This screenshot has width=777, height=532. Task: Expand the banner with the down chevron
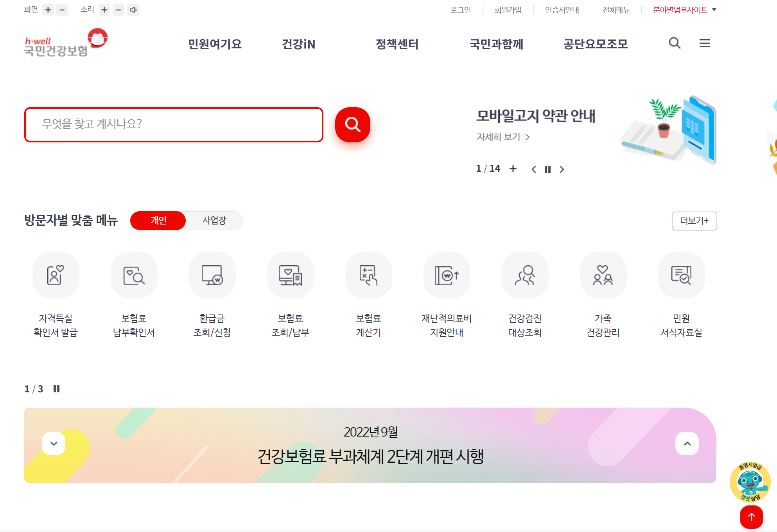click(x=54, y=443)
